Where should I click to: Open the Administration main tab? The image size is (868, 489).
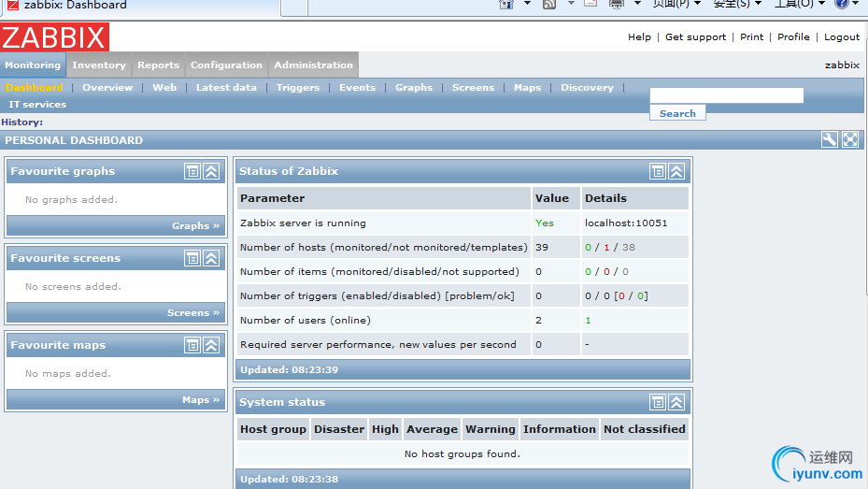click(x=313, y=65)
